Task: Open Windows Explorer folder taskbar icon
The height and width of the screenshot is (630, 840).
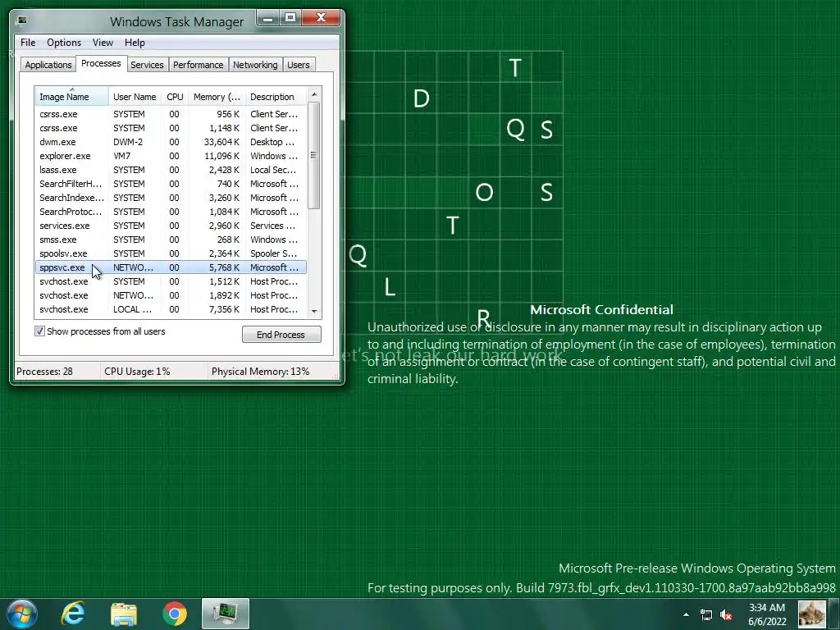Action: tap(124, 614)
